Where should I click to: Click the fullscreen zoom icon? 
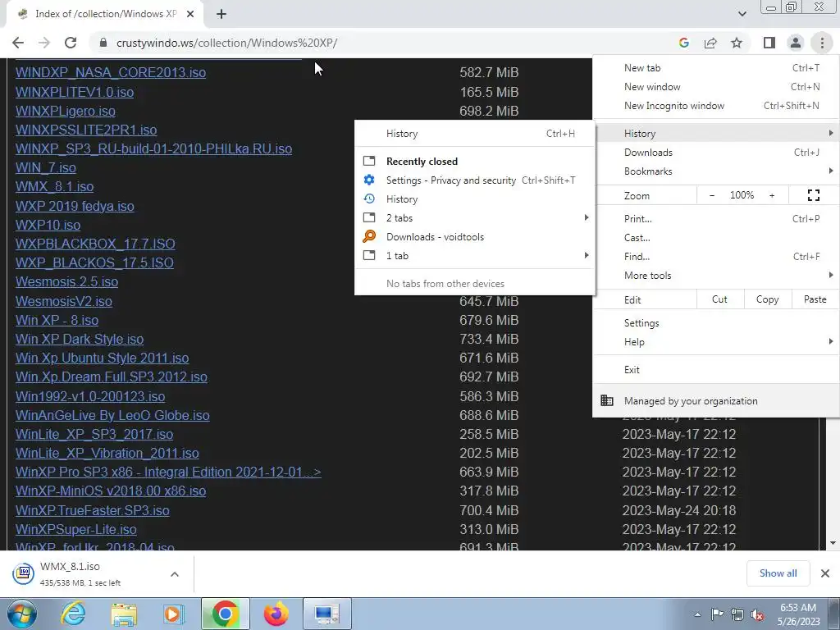pyautogui.click(x=813, y=195)
